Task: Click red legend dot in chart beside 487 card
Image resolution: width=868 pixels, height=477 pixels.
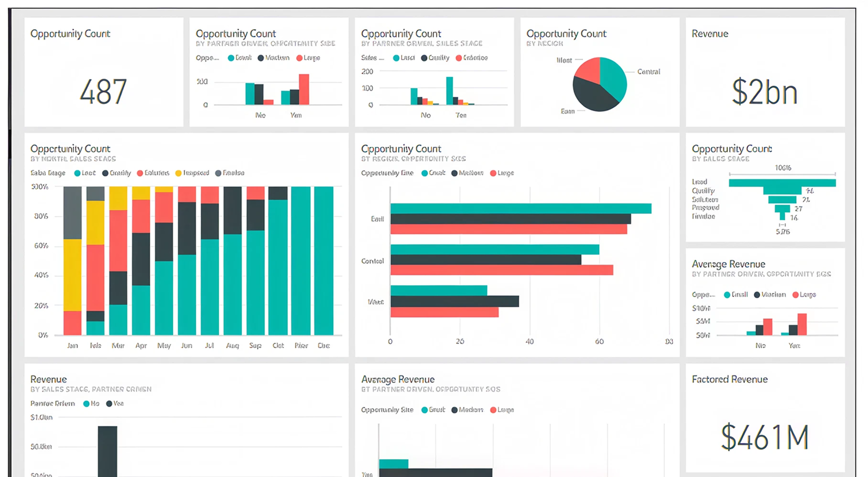Action: click(299, 58)
